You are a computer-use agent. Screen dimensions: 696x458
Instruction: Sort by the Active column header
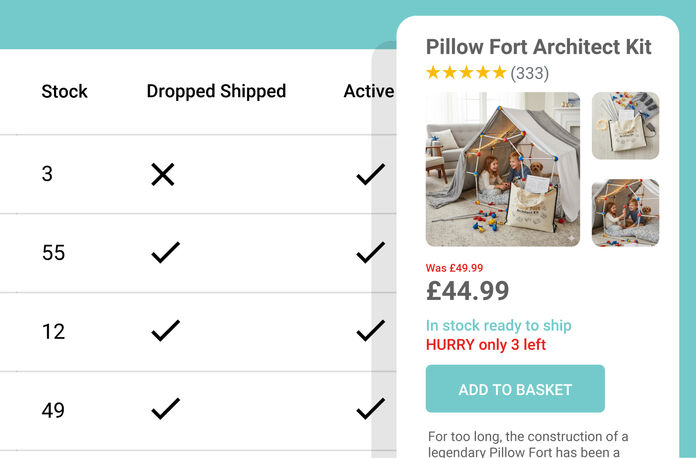point(368,91)
